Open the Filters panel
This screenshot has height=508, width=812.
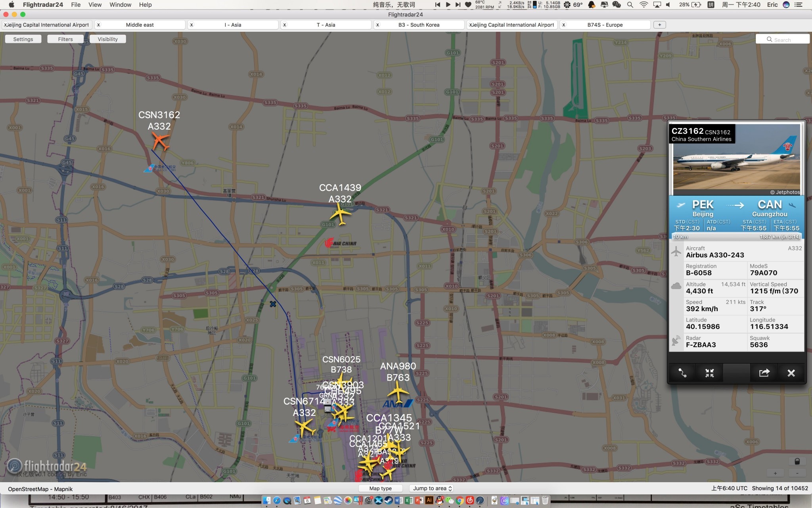coord(65,39)
